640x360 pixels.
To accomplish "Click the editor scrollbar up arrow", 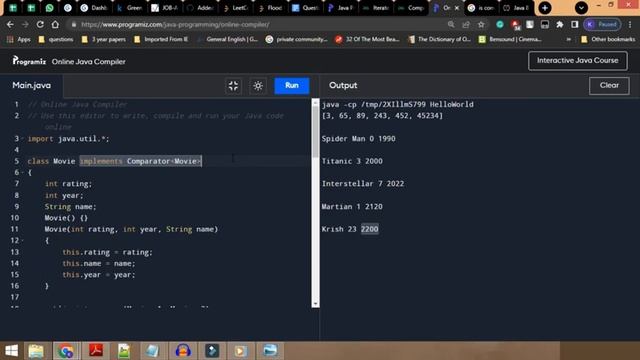I will pos(315,103).
